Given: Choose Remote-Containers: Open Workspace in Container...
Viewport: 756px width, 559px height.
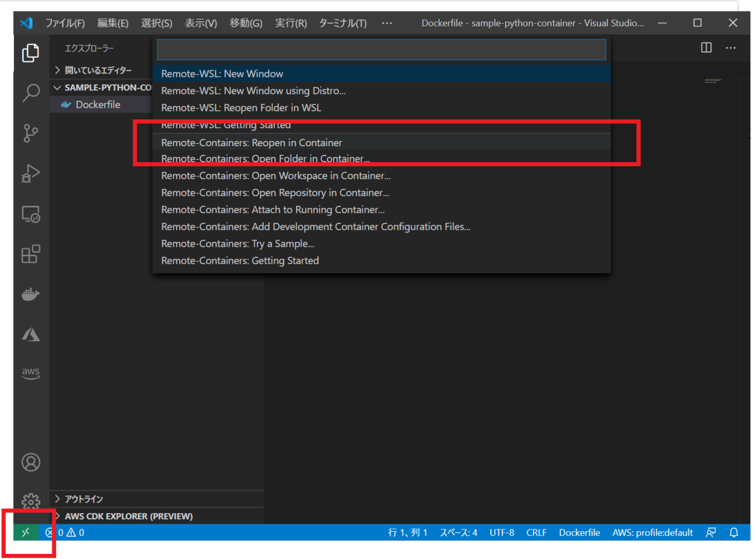Looking at the screenshot, I should click(x=381, y=176).
